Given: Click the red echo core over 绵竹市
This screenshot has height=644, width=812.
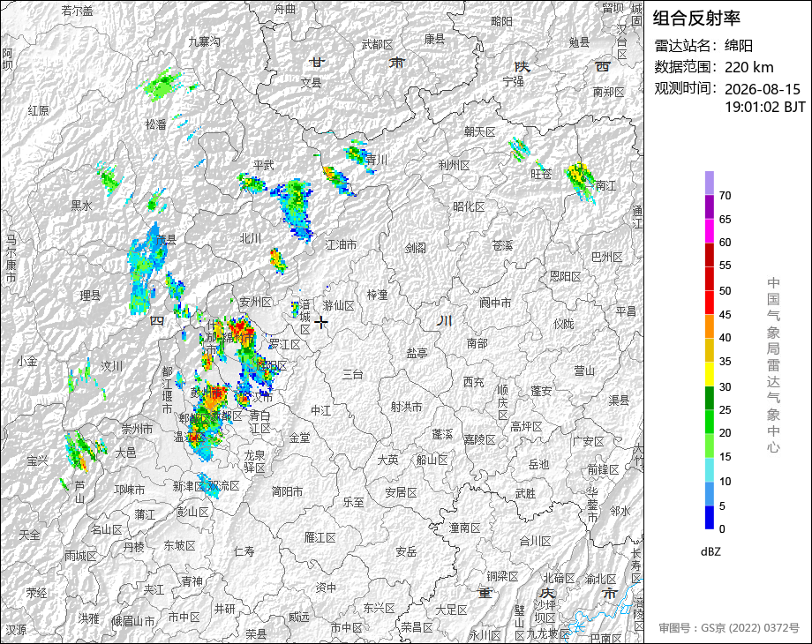Looking at the screenshot, I should pyautogui.click(x=240, y=328).
